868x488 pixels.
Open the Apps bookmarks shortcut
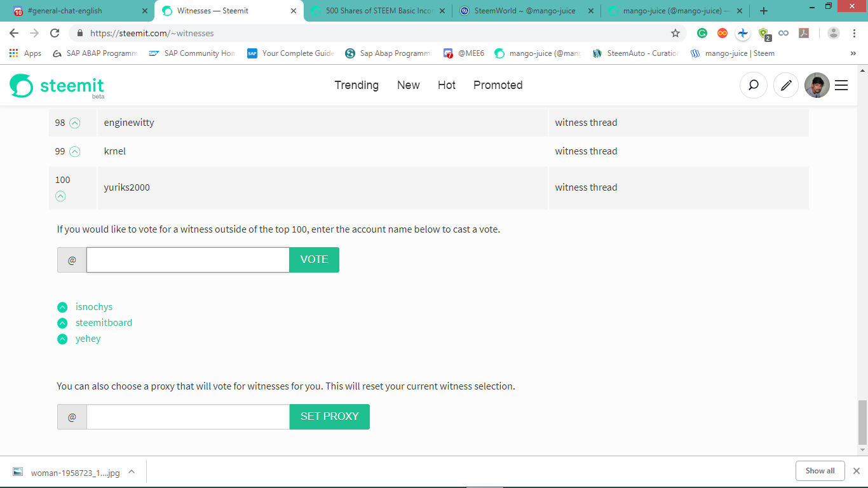click(x=25, y=53)
